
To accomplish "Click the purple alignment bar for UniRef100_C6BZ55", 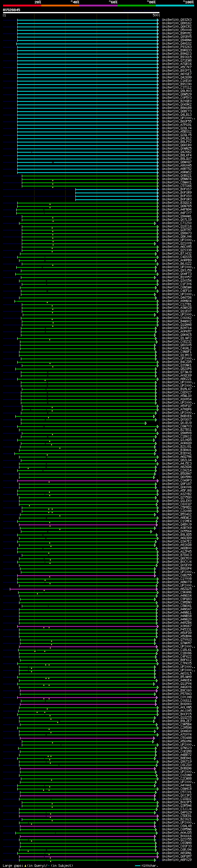I will (x=87, y=575).
